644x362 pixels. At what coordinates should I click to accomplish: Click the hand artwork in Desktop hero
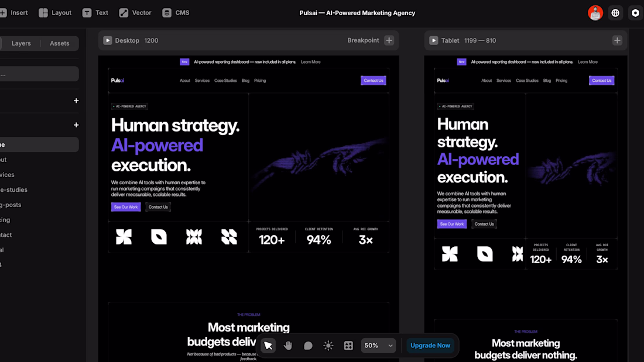pos(318,165)
